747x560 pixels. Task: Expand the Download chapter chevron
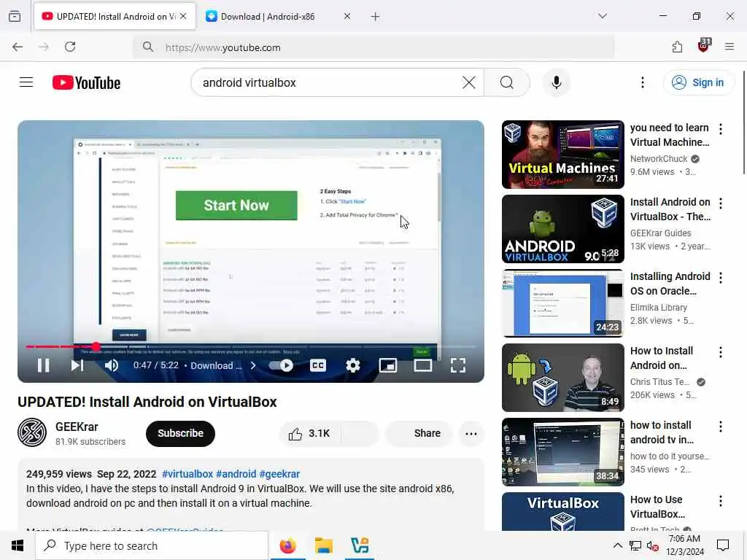(x=253, y=366)
